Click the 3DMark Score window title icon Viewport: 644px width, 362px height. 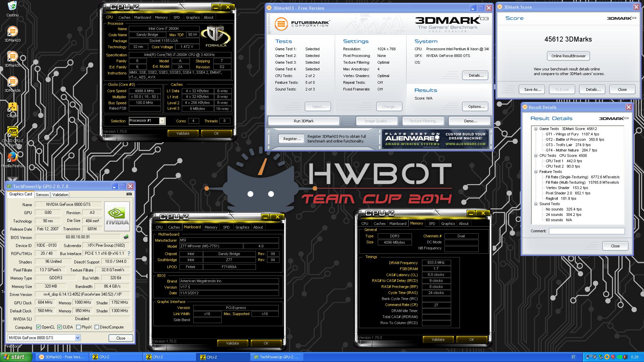tap(500, 7)
